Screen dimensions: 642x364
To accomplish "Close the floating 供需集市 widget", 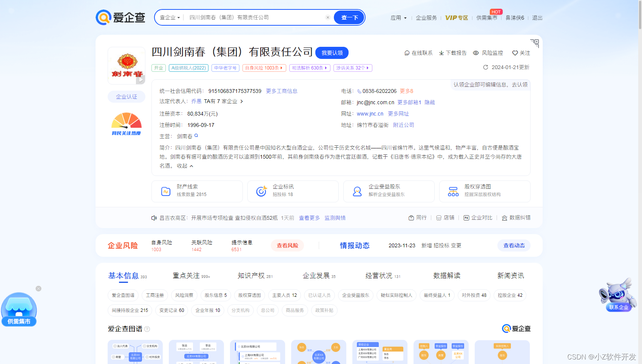I will point(39,288).
